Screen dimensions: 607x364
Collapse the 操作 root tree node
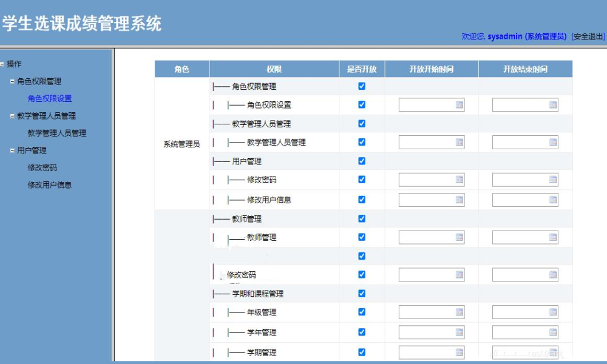tap(2, 64)
